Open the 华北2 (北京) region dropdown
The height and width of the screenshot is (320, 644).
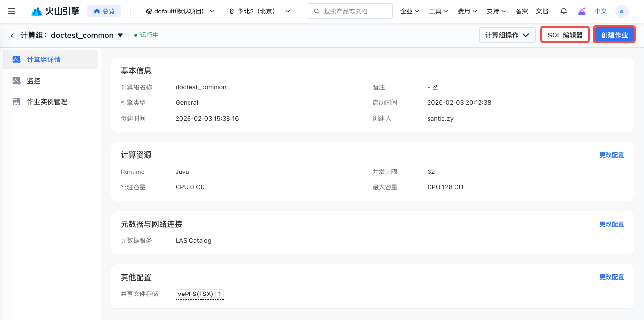[x=260, y=11]
